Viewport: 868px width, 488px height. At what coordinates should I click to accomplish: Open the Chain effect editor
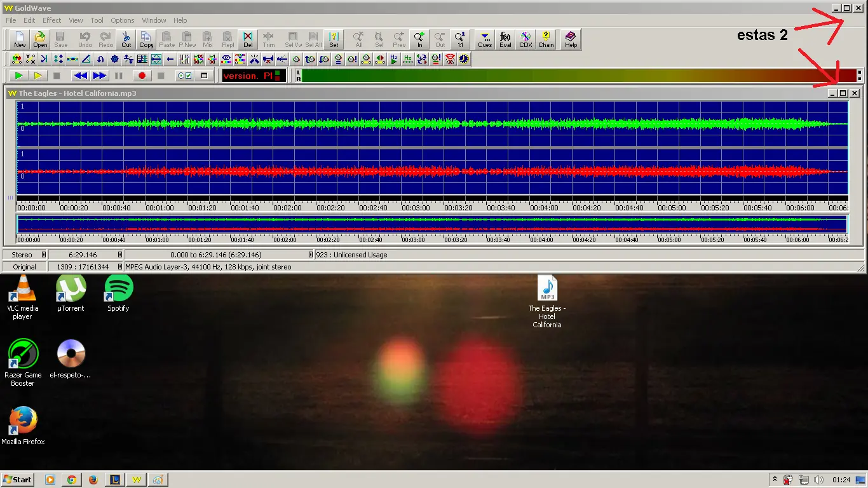[x=546, y=39]
